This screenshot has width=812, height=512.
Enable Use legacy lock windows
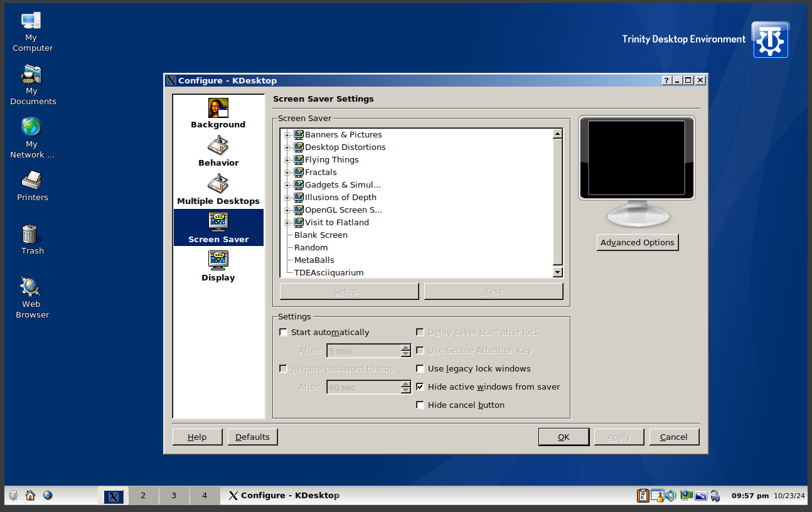[x=420, y=369]
